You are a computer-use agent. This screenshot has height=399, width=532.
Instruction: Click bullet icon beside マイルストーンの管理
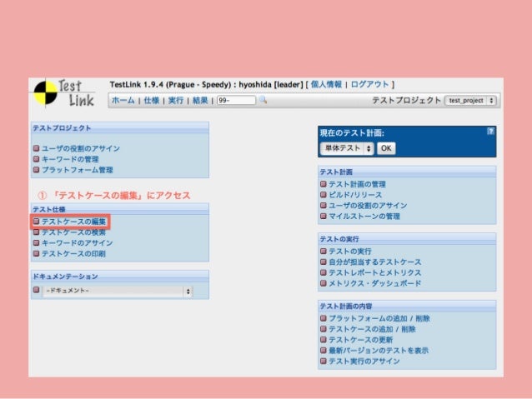(324, 216)
